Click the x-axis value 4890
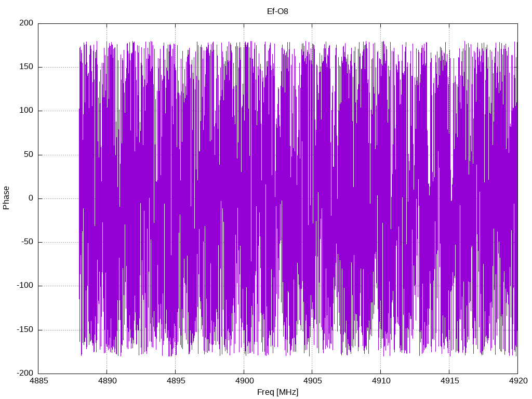 (x=107, y=381)
